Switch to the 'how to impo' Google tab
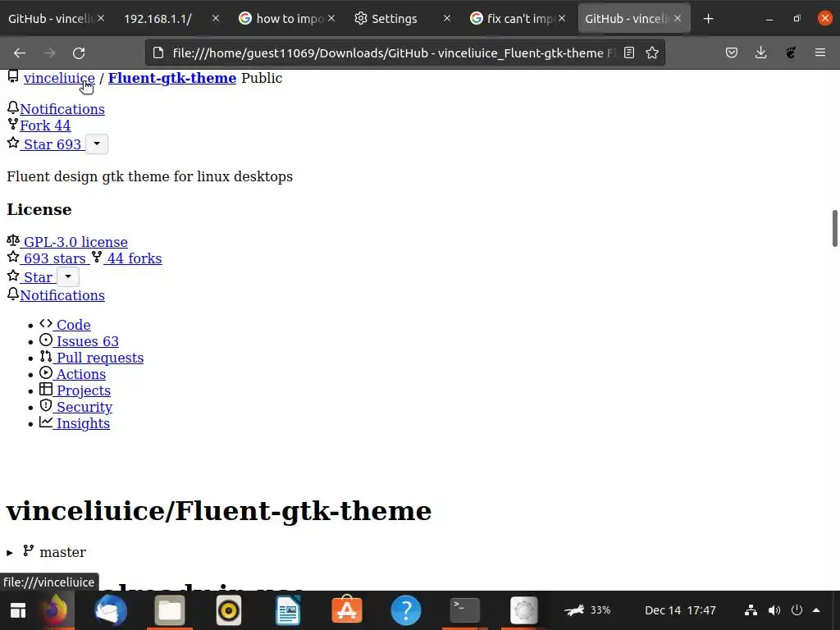The image size is (840, 630). tap(290, 19)
